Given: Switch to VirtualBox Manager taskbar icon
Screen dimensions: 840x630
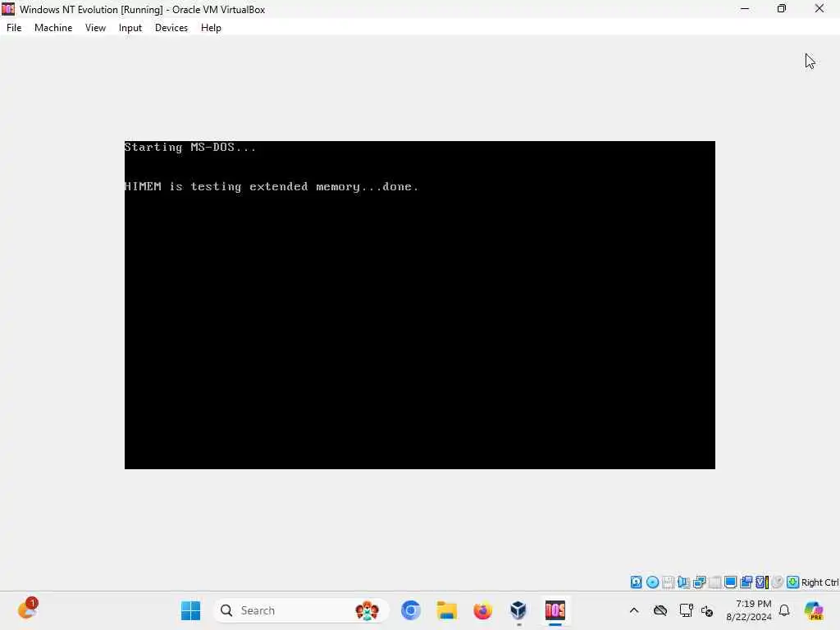Looking at the screenshot, I should tap(518, 610).
